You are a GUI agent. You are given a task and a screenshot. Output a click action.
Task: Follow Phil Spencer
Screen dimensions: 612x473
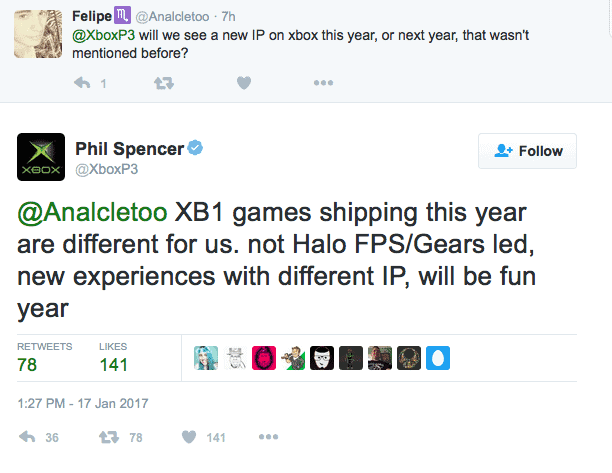(527, 151)
